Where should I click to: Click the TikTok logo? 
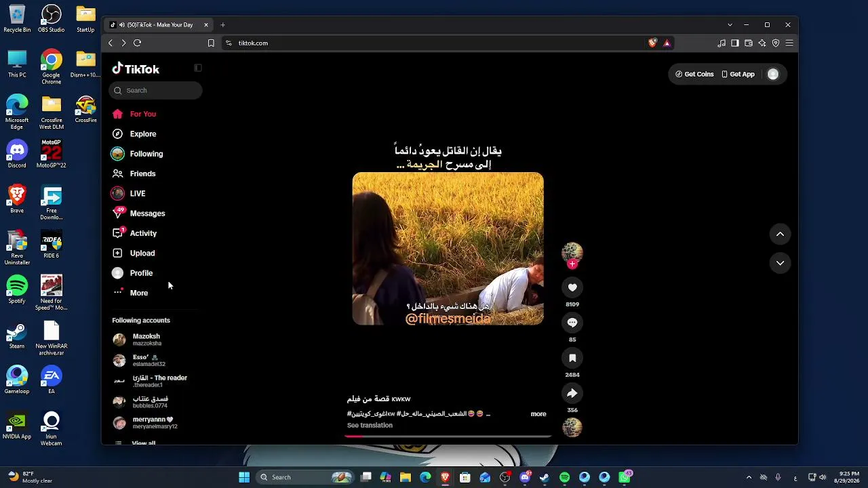pyautogui.click(x=136, y=68)
